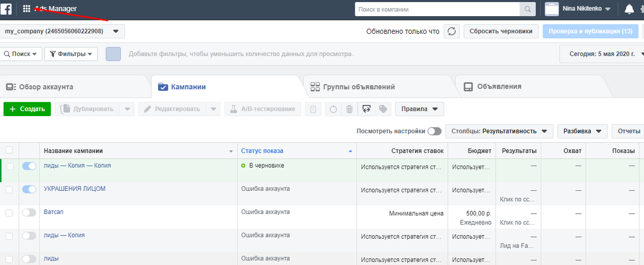Click the refresh data icon
This screenshot has width=644, height=265.
pyautogui.click(x=451, y=31)
